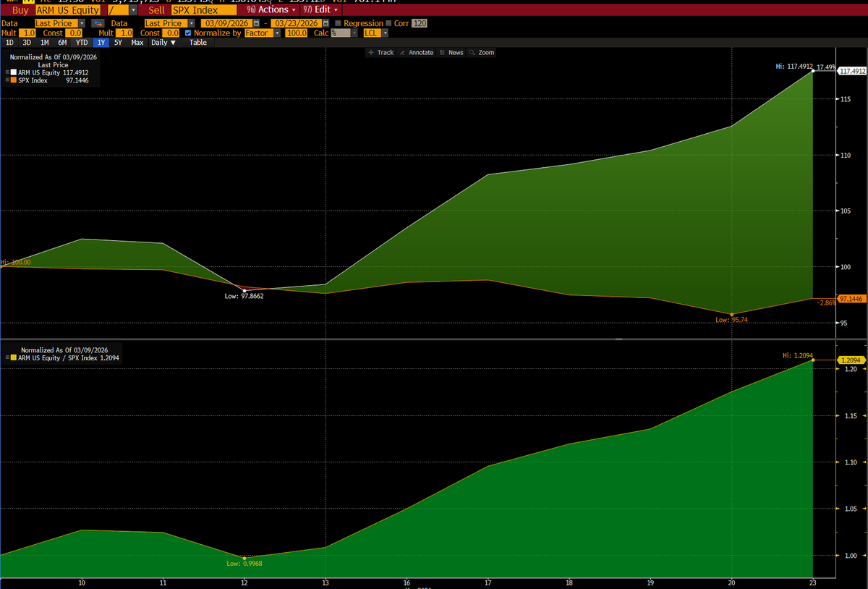The width and height of the screenshot is (868, 589).
Task: Click the yellow ratio series color swatch
Action: (14, 357)
